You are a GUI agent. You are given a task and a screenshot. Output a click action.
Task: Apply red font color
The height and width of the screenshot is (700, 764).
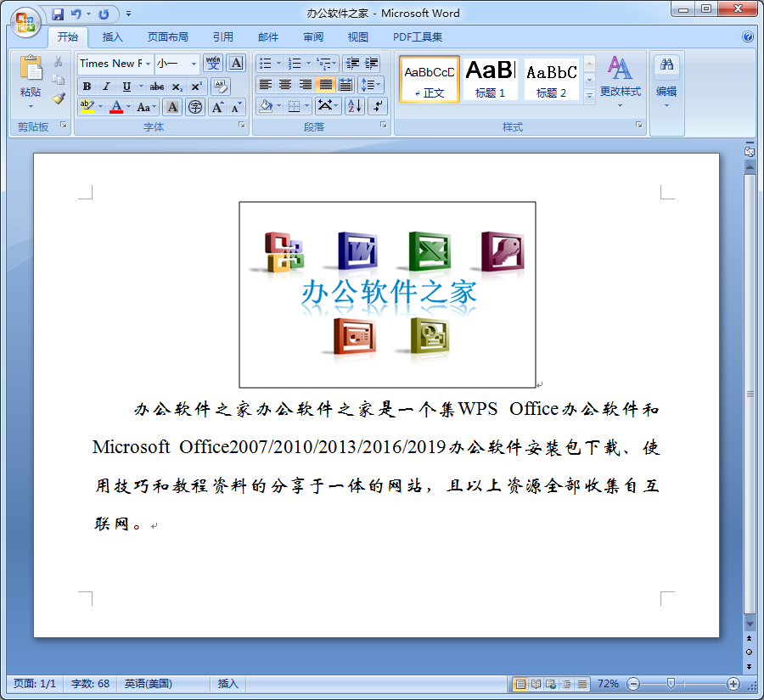(x=116, y=107)
